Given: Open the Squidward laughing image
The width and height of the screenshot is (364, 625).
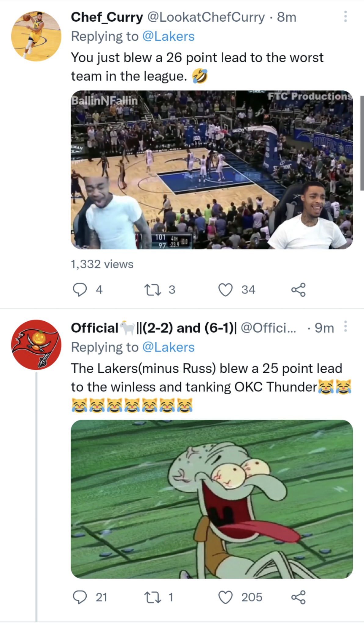Looking at the screenshot, I should pyautogui.click(x=212, y=499).
